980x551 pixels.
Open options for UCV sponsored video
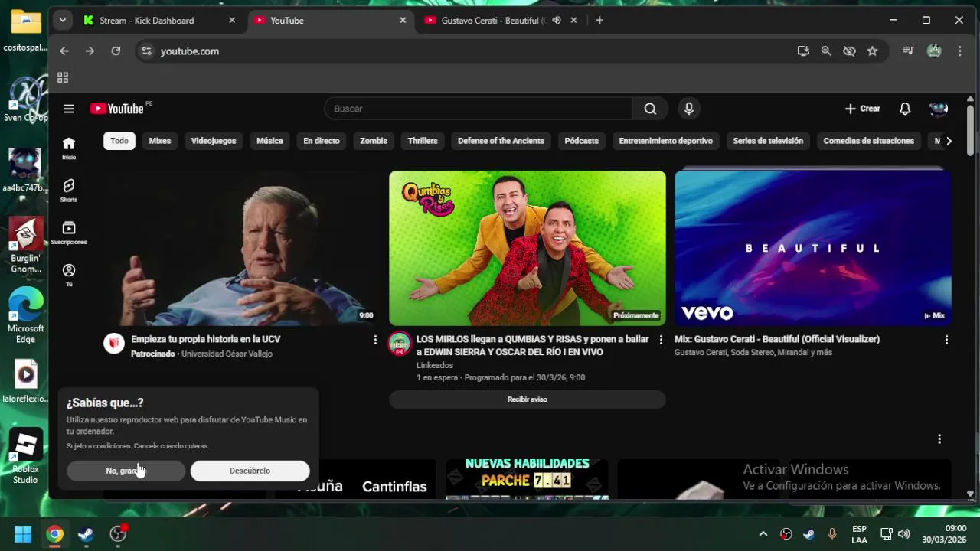(375, 340)
